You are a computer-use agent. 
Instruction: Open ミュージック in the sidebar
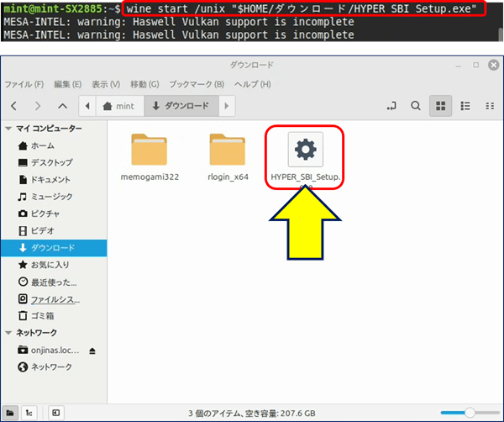[x=54, y=197]
